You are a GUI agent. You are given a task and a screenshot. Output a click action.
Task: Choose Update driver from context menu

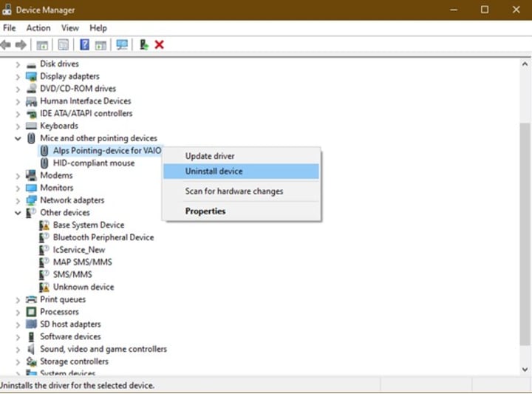[241, 156]
